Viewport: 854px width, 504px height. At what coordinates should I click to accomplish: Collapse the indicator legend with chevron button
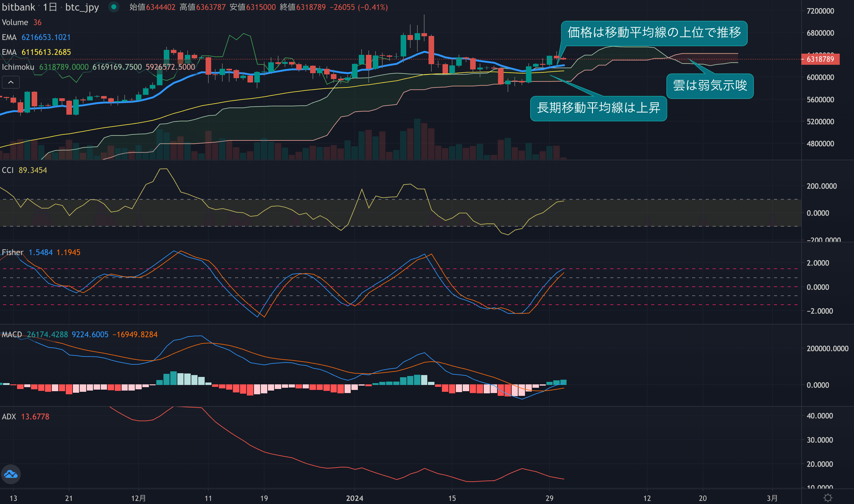[x=11, y=82]
